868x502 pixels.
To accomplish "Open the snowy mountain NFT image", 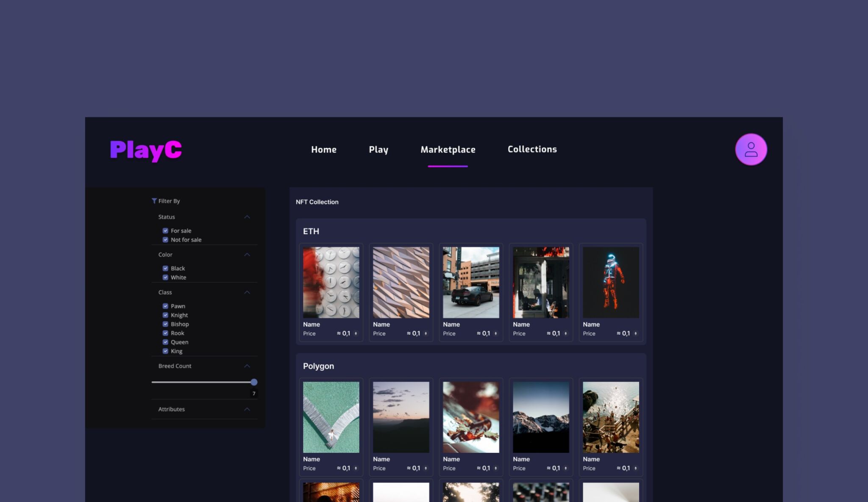I will pos(541,417).
